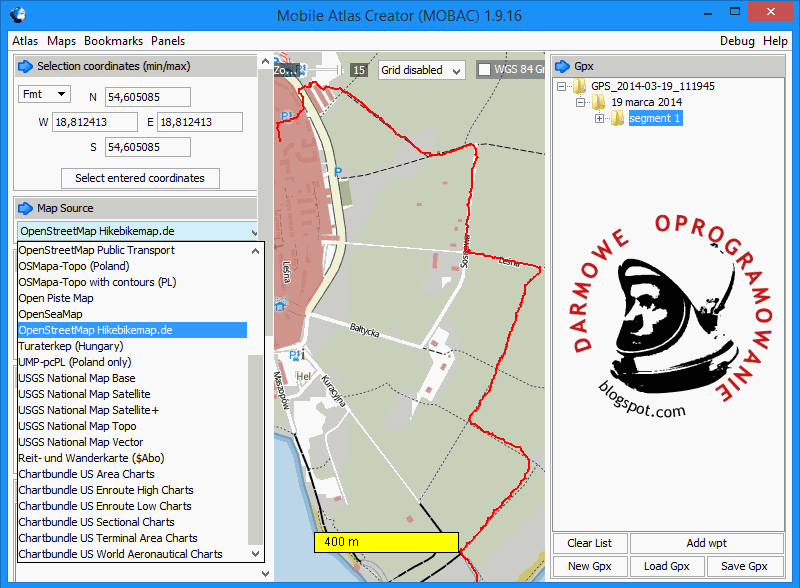Click the Save Gpx button
The width and height of the screenshot is (800, 588).
click(x=743, y=565)
